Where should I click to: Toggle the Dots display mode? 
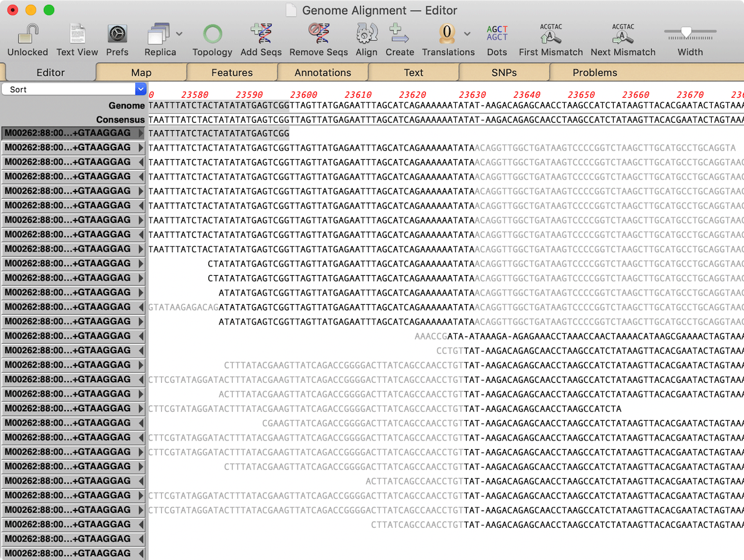497,33
